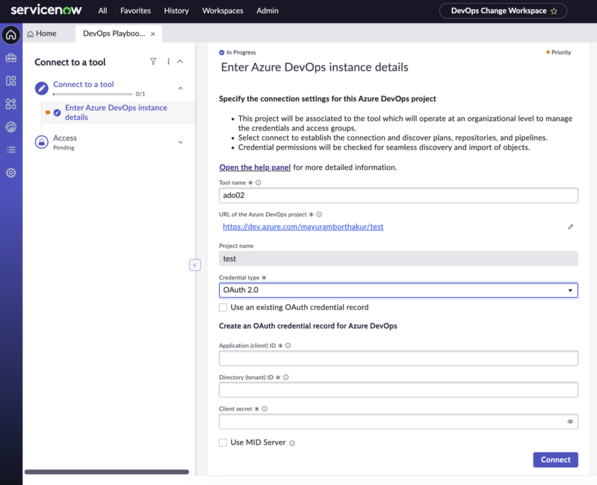Open the briefcase icon in left sidebar

coord(11,58)
